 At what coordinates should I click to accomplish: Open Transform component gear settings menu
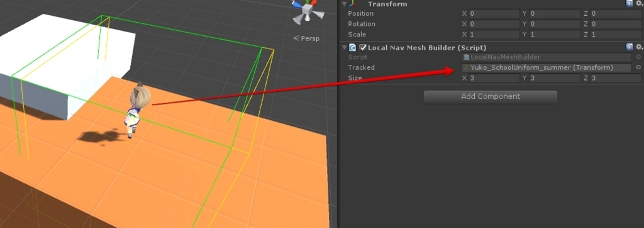[639, 3]
